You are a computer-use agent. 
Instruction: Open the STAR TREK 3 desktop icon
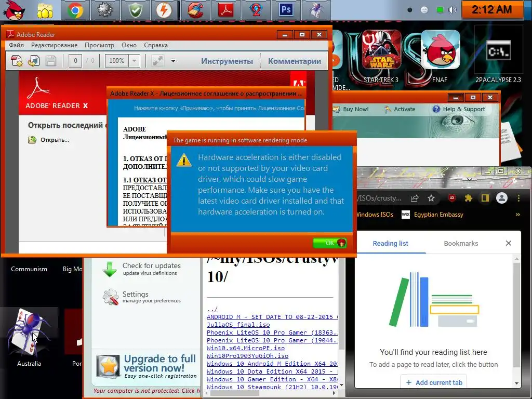pos(381,57)
